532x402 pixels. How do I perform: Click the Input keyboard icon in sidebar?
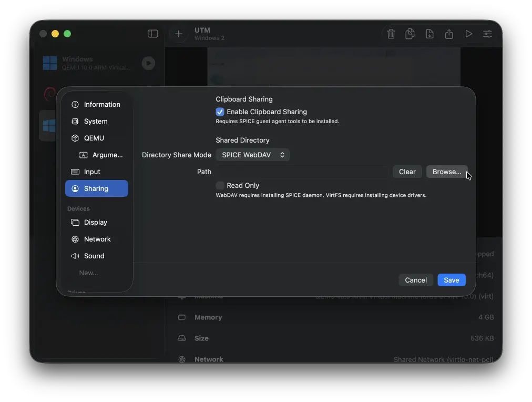tap(75, 172)
